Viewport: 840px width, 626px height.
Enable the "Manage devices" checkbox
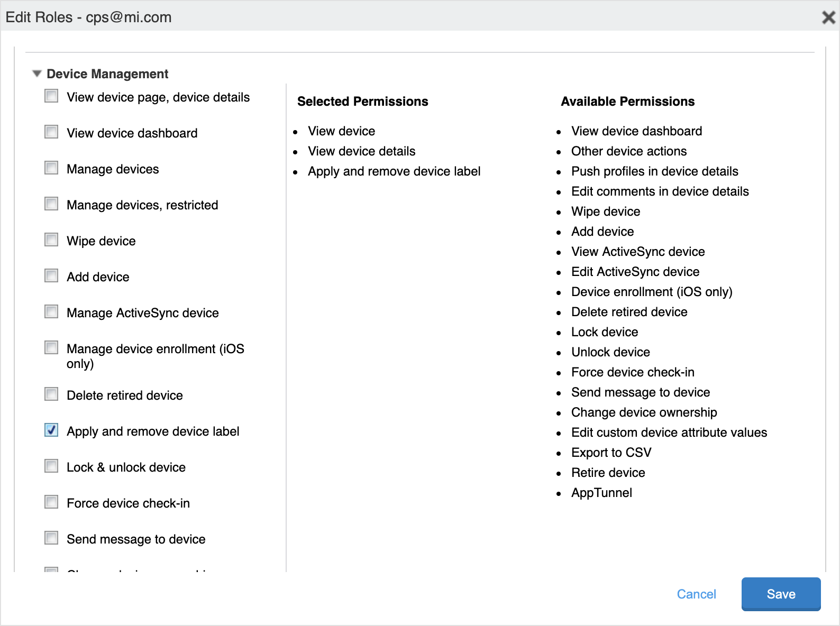tap(51, 168)
